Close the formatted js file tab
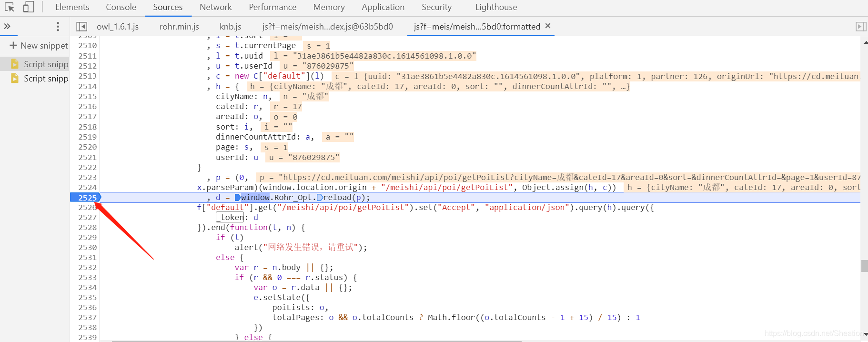Image resolution: width=868 pixels, height=342 pixels. (548, 26)
